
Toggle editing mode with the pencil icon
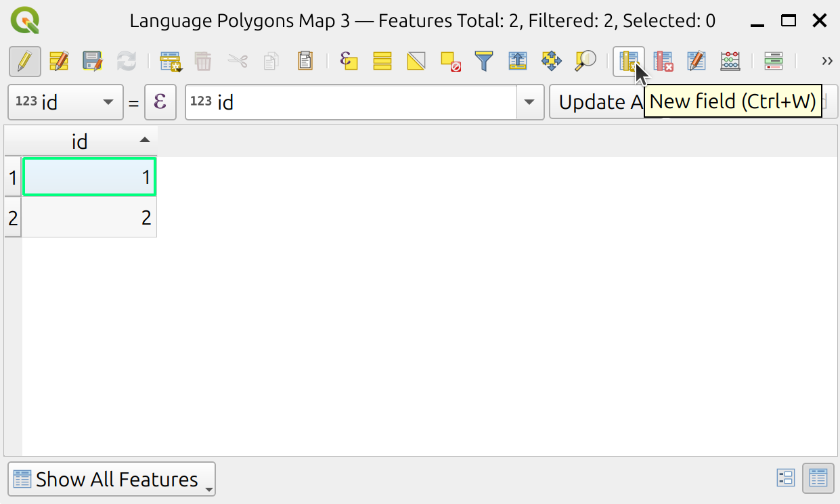pos(25,62)
